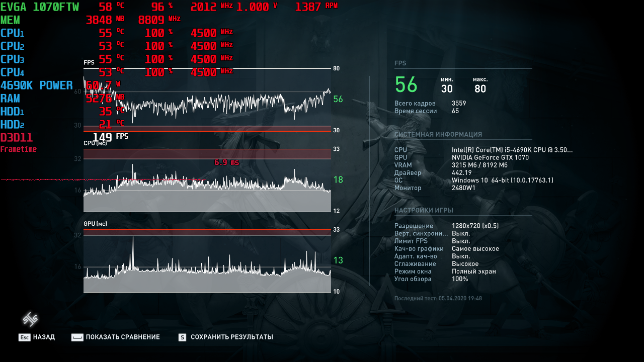This screenshot has height=362, width=644.
Task: Click the 4690K POWER overlay label
Action: [37, 85]
